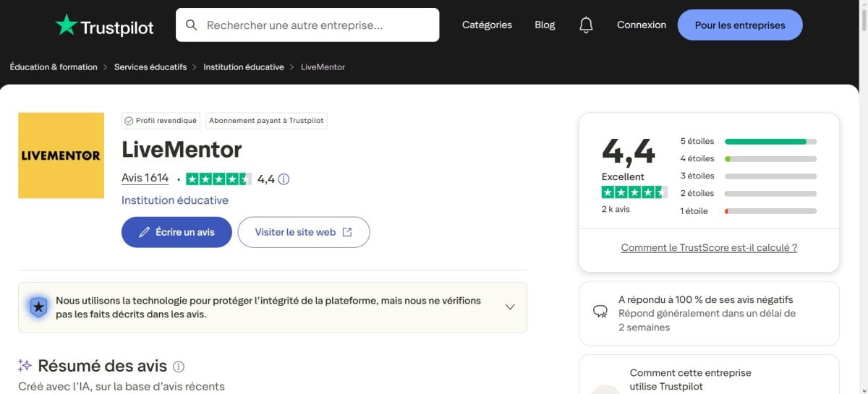
Task: Click the Trustpilot logo
Action: click(105, 25)
